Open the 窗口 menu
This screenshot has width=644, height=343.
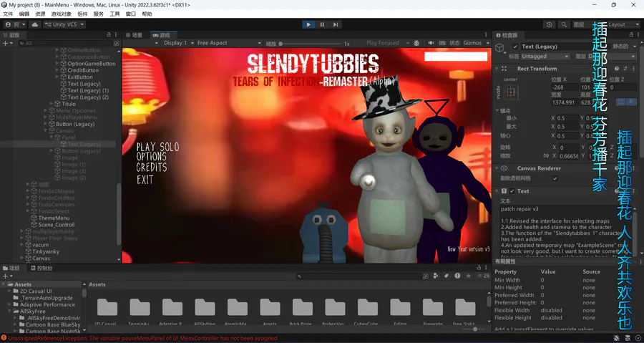point(131,14)
